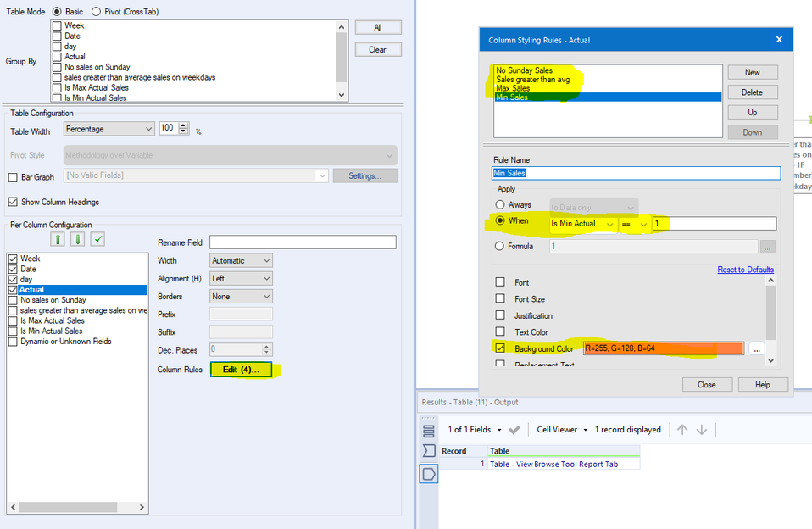Select the Formula apply option

pyautogui.click(x=500, y=246)
